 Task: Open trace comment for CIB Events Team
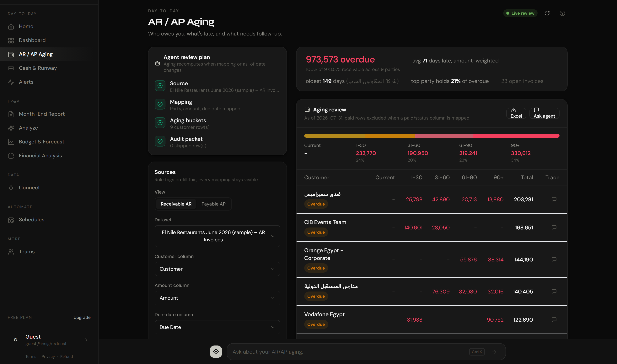pyautogui.click(x=554, y=227)
